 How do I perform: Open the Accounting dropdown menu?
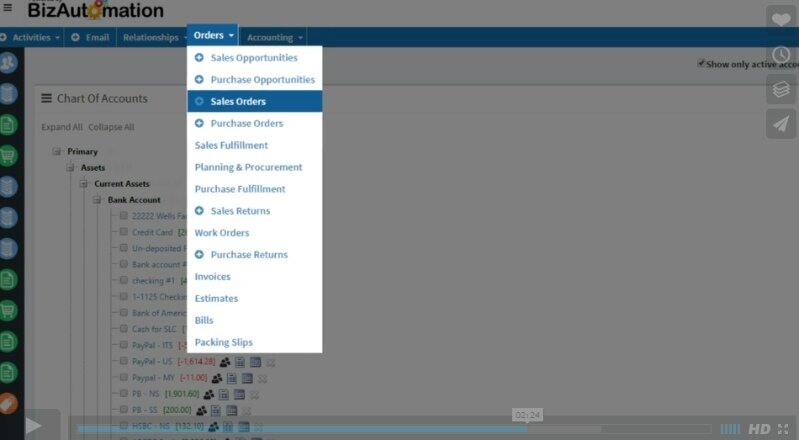click(275, 37)
